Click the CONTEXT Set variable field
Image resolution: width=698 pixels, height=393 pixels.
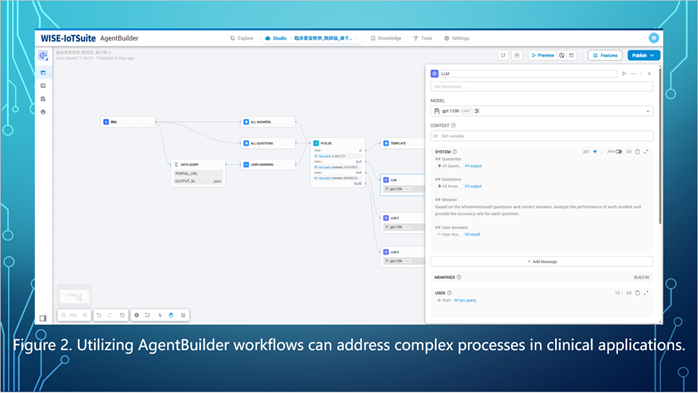(x=542, y=136)
